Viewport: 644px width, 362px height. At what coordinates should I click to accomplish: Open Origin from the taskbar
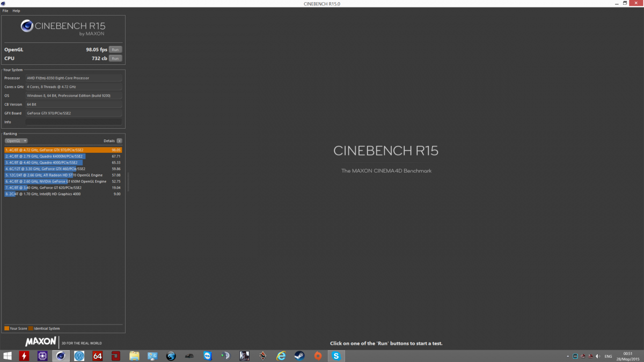pos(318,356)
